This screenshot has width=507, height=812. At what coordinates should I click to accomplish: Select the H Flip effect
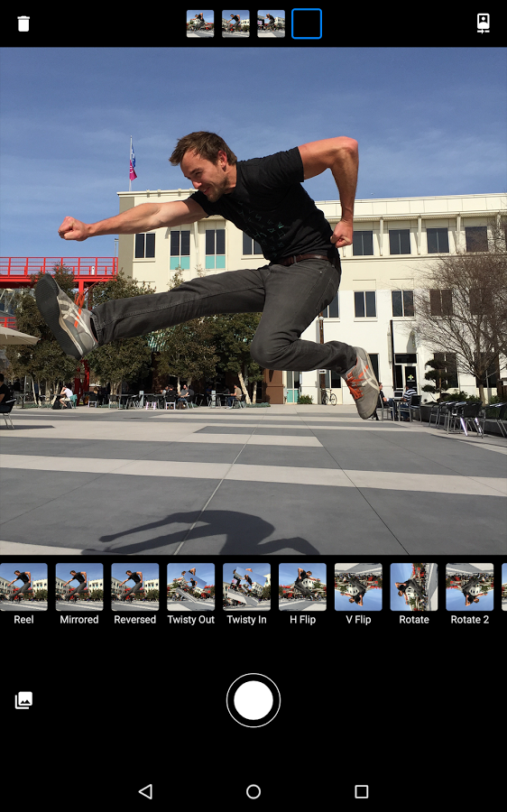tap(302, 594)
